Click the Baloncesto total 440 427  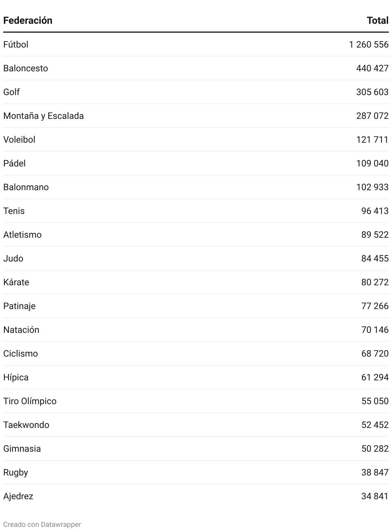[372, 68]
